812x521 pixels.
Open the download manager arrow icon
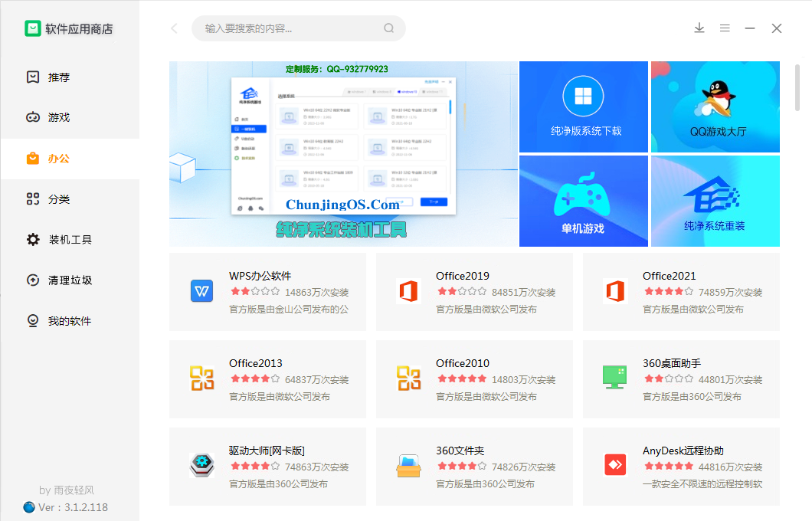[x=699, y=28]
